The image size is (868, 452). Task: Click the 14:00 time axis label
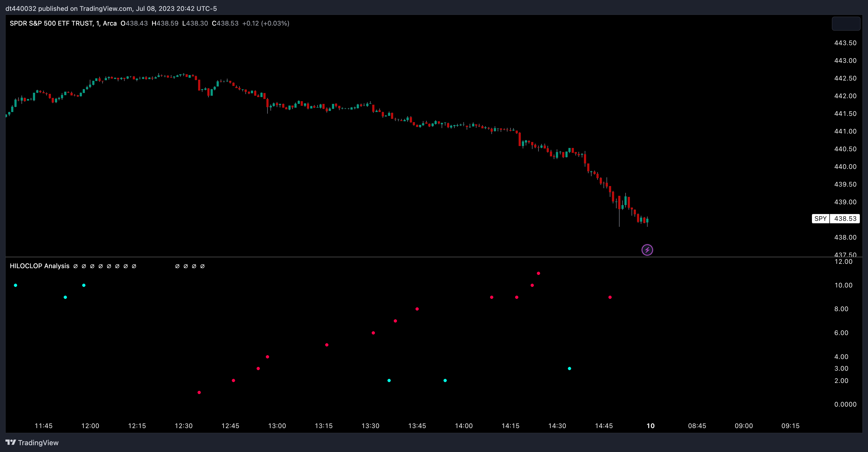464,426
